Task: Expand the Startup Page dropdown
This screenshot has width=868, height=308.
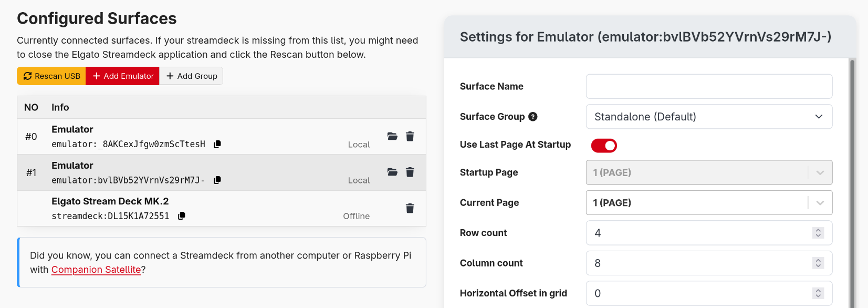Action: 820,172
